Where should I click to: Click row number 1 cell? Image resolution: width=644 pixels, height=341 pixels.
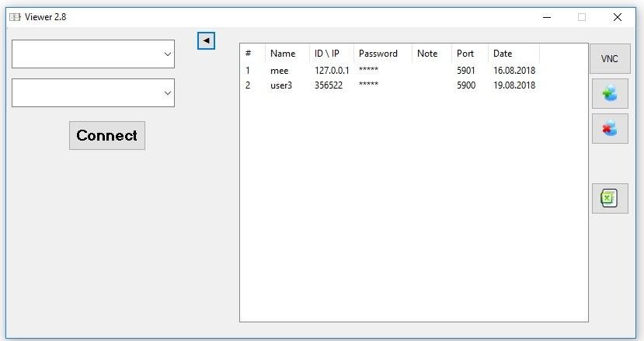[248, 70]
